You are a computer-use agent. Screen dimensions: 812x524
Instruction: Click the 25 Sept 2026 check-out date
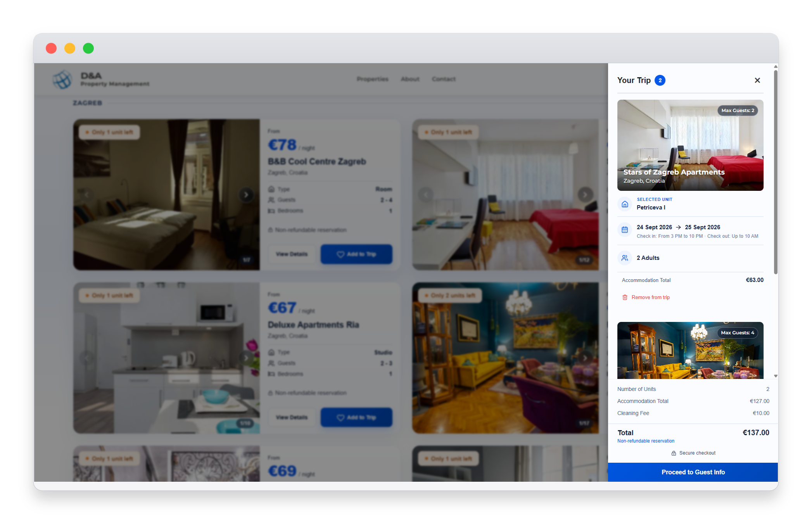pyautogui.click(x=702, y=227)
